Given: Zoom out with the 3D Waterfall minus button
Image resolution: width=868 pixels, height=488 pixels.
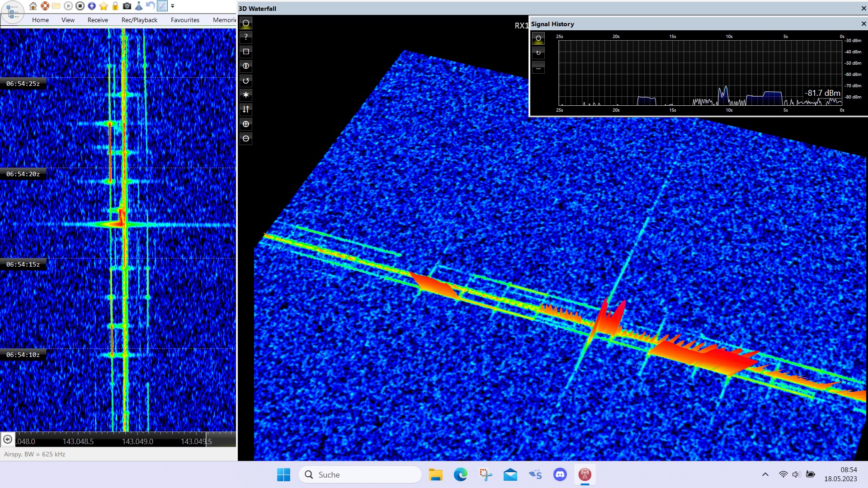Looking at the screenshot, I should pyautogui.click(x=246, y=138).
